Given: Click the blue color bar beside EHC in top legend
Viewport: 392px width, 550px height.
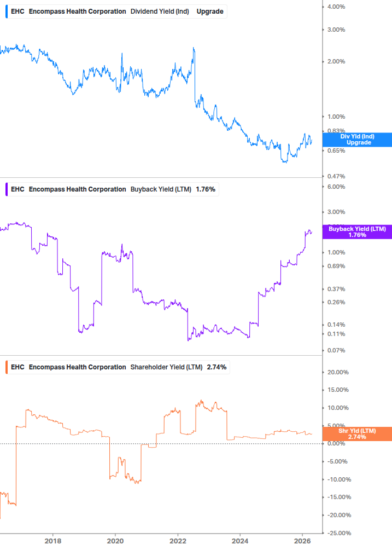Looking at the screenshot, I should pos(6,11).
